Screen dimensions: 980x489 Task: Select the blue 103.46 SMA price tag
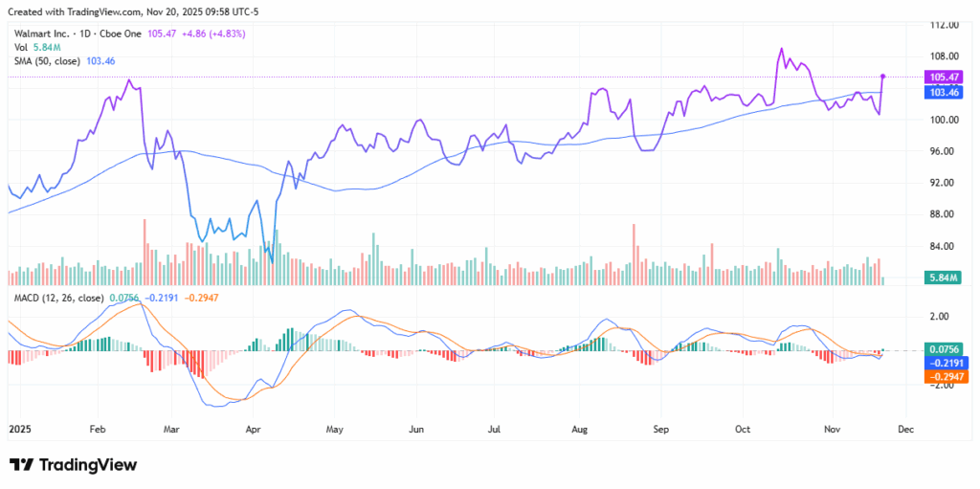click(x=944, y=93)
